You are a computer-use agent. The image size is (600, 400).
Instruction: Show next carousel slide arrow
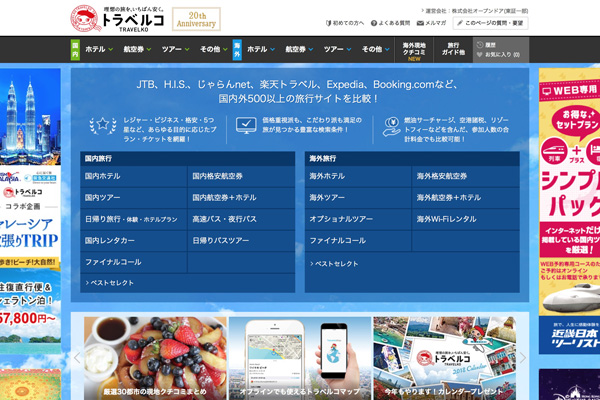(522, 358)
